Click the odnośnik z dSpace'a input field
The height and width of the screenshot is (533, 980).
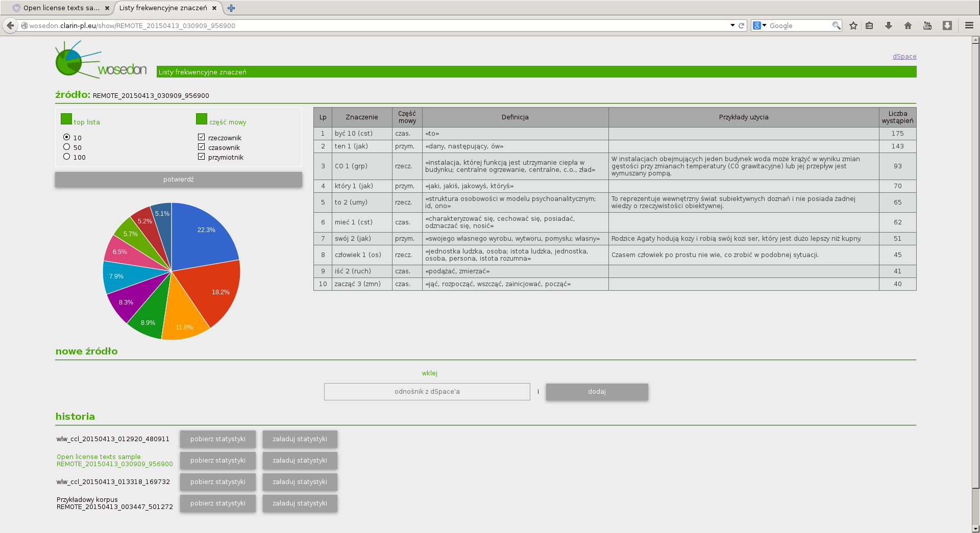427,392
